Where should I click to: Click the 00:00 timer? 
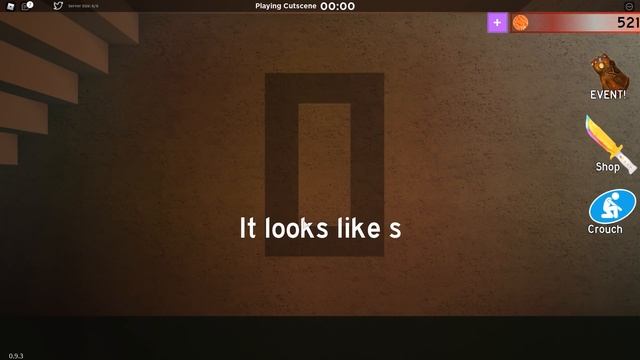[x=338, y=6]
